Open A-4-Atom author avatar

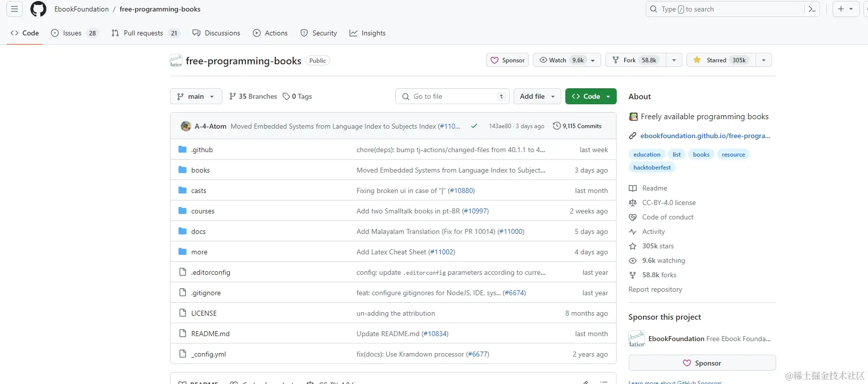point(186,126)
